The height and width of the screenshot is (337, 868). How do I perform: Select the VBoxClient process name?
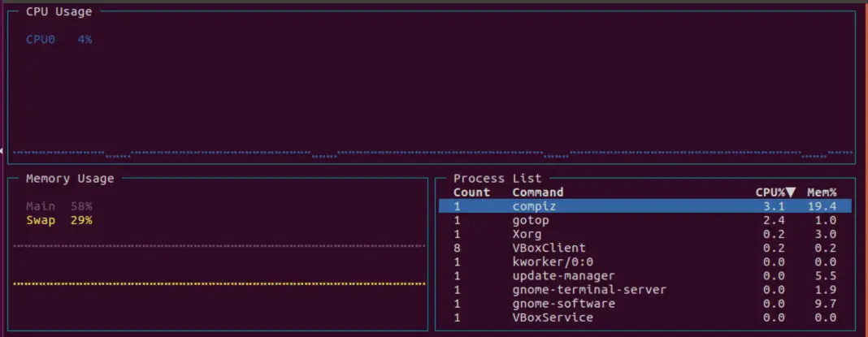coord(549,248)
